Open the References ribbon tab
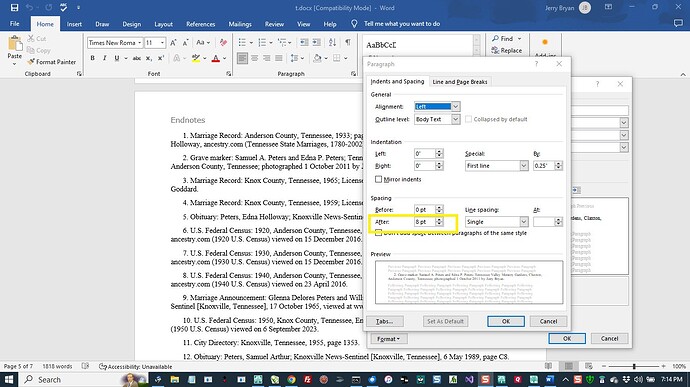The height and width of the screenshot is (387, 690). (201, 24)
